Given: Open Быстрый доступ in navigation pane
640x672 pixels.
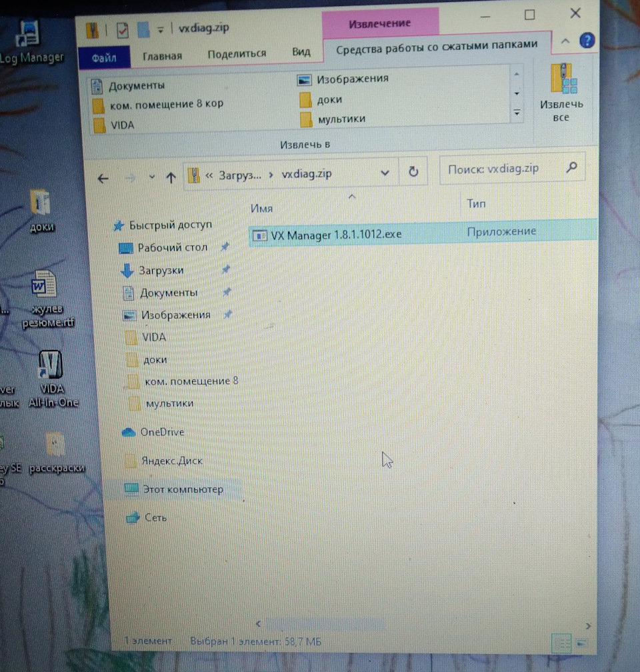Looking at the screenshot, I should [x=163, y=225].
